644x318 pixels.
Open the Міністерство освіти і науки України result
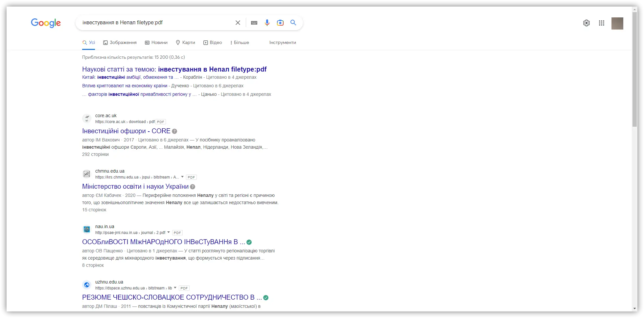click(x=135, y=186)
